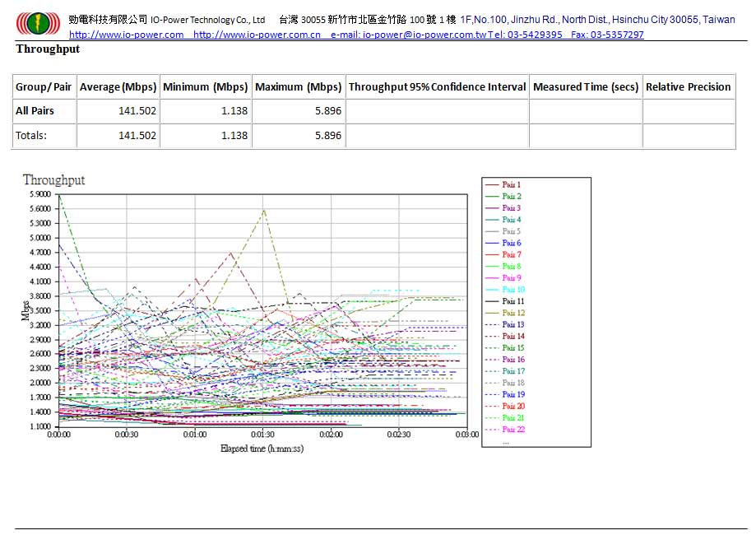Click the Pair 1 legend entry
756x535 pixels.
coord(503,184)
